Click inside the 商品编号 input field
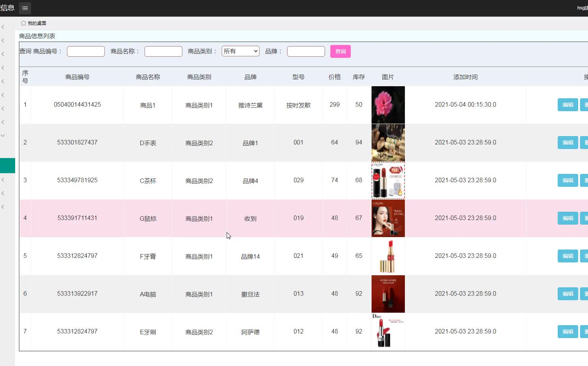The width and height of the screenshot is (588, 366). click(x=86, y=51)
